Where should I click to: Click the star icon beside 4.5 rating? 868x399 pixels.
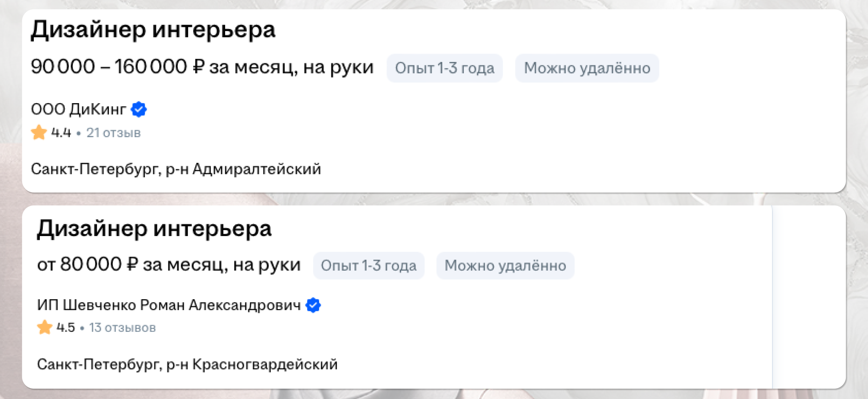tap(44, 327)
